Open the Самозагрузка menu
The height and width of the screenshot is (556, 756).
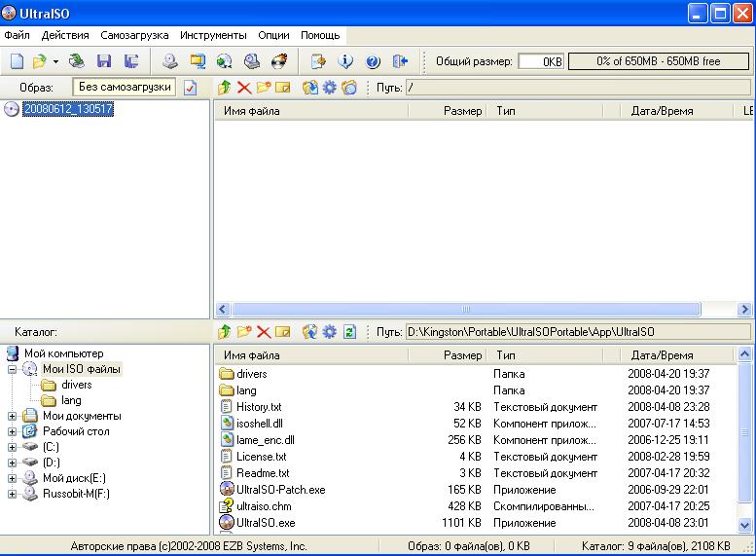point(134,35)
